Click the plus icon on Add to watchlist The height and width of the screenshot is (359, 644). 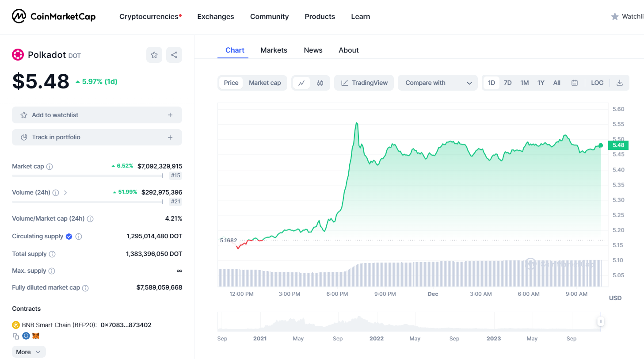click(x=170, y=115)
